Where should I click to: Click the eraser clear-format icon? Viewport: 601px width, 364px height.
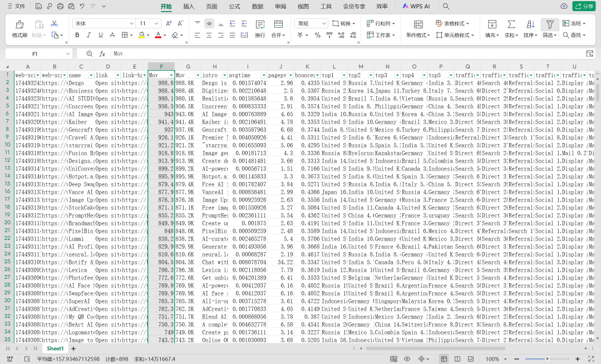[175, 35]
